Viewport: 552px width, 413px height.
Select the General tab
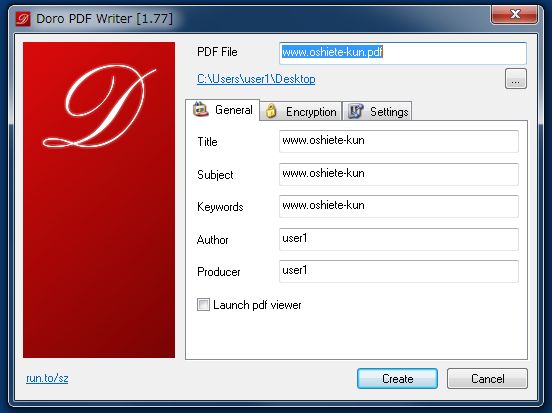point(222,110)
